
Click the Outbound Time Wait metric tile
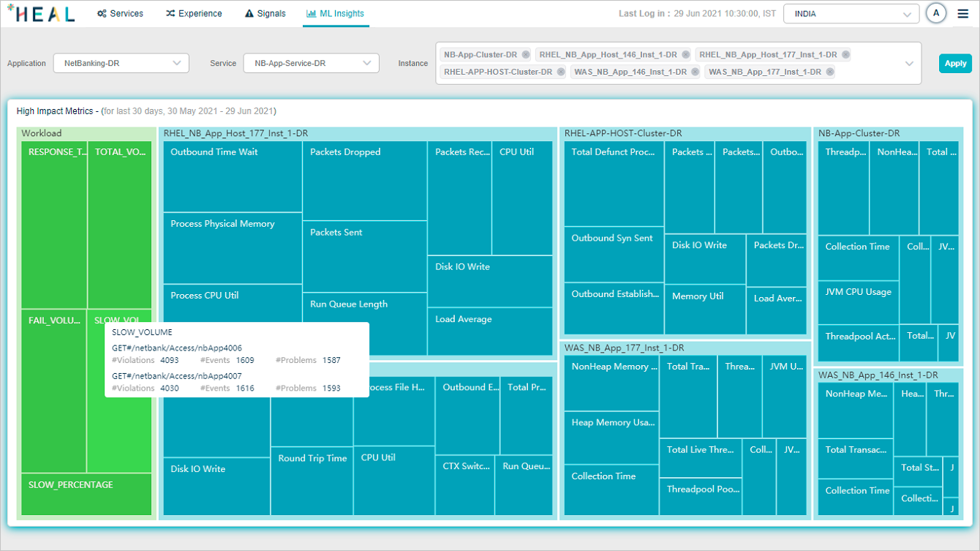coord(232,176)
